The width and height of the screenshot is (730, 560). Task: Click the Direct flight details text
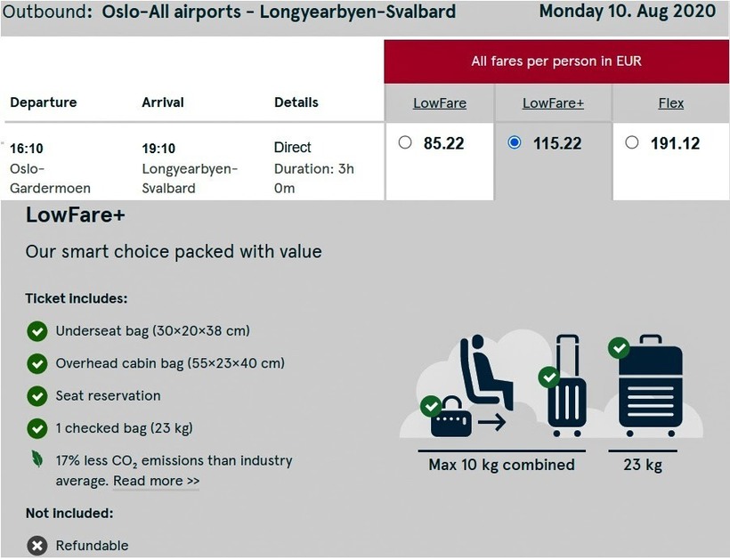coord(293,148)
